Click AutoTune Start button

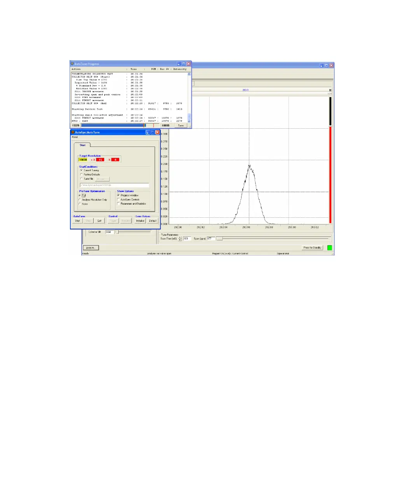tap(77, 221)
